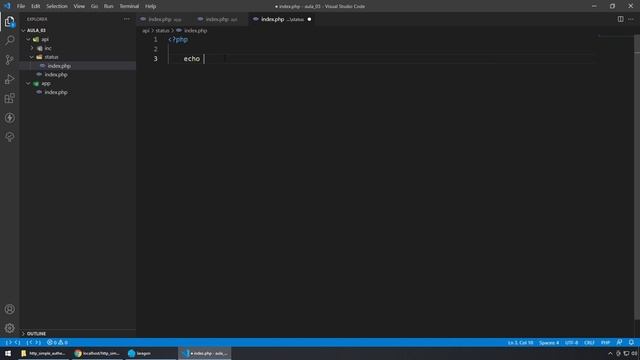Click the unsaved dot on status index.php tab
The height and width of the screenshot is (360, 640).
(309, 19)
